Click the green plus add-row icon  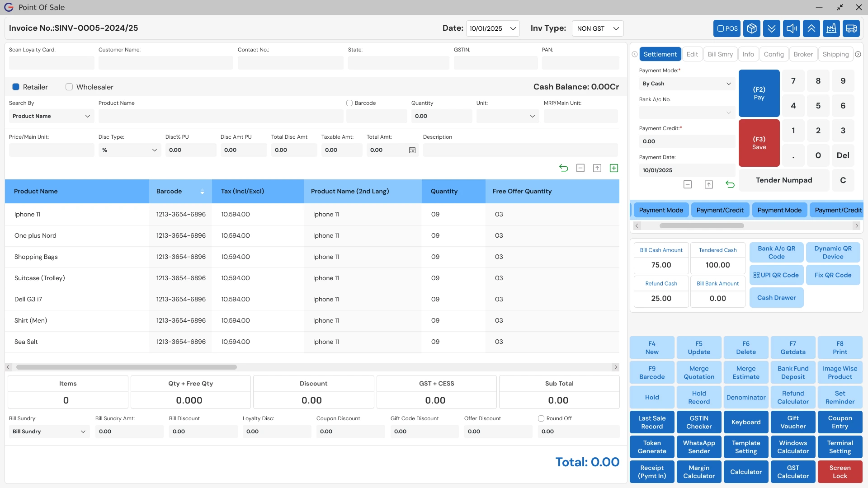tap(613, 168)
